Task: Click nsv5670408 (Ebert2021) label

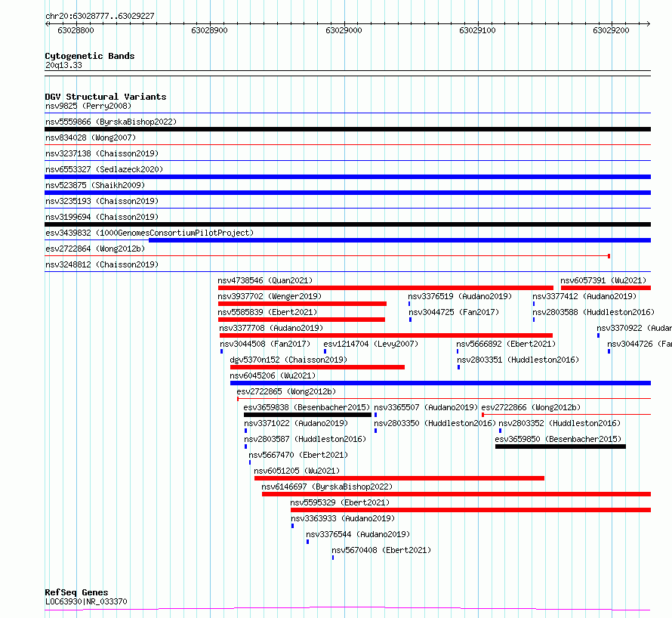Action: pyautogui.click(x=381, y=550)
